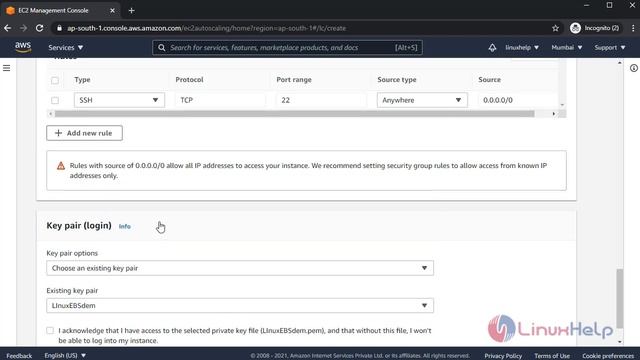This screenshot has width=640, height=360.
Task: Reload the page
Action: (39, 28)
